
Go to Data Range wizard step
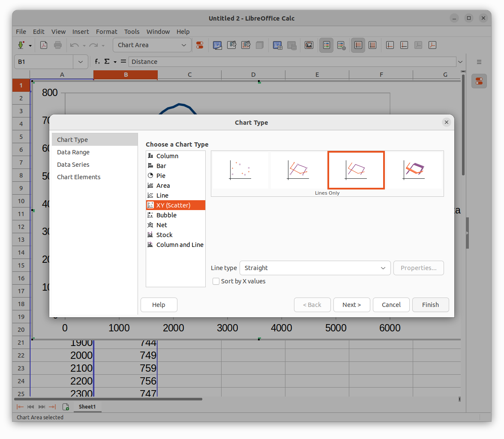[x=94, y=152]
